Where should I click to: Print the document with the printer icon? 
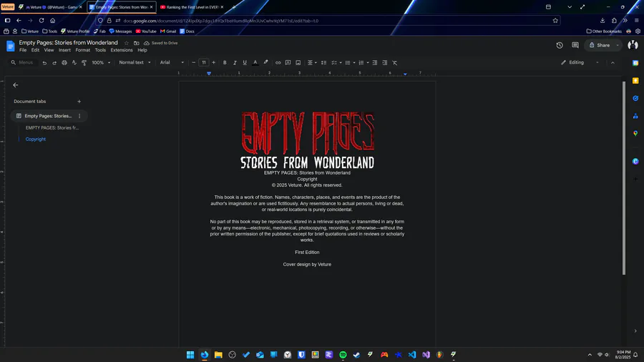(64, 63)
